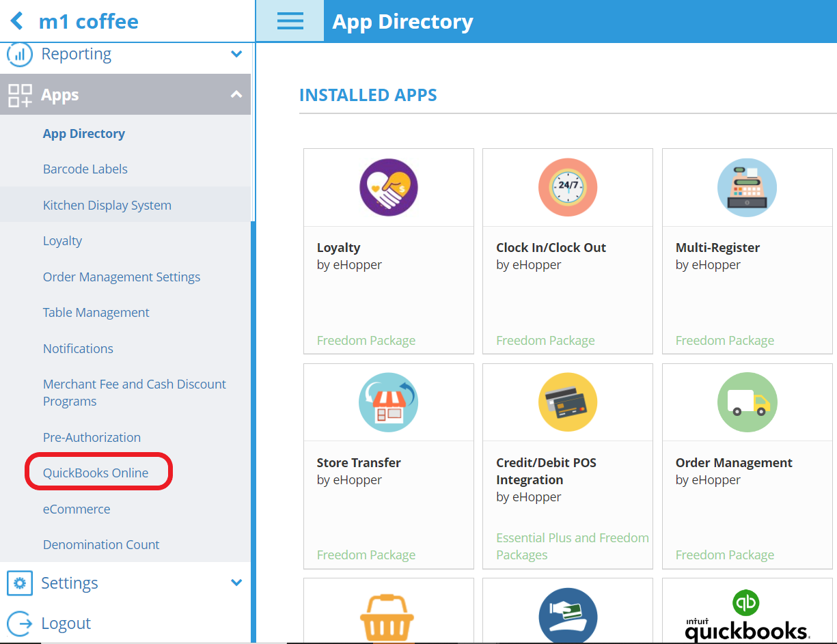Click the Settings gear icon

click(x=20, y=583)
